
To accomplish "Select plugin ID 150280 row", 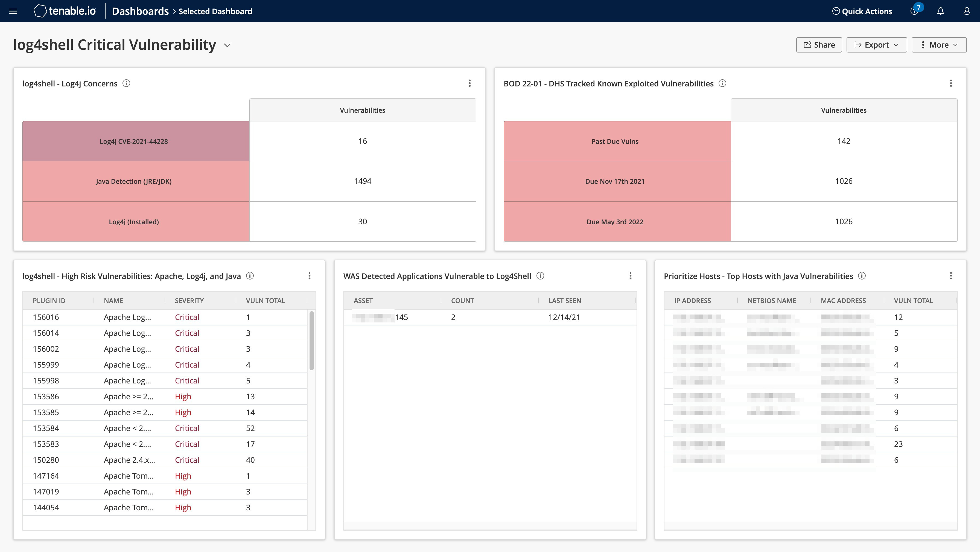I will (x=165, y=460).
